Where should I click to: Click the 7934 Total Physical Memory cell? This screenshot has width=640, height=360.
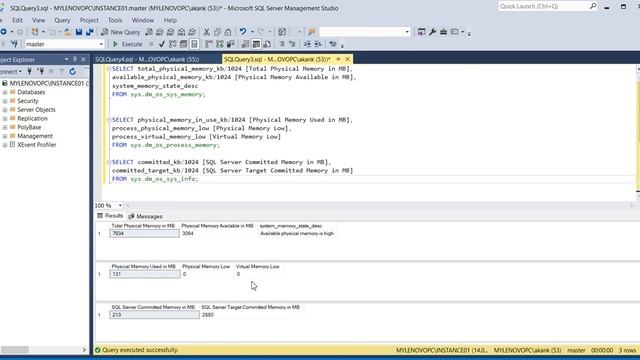(x=144, y=233)
